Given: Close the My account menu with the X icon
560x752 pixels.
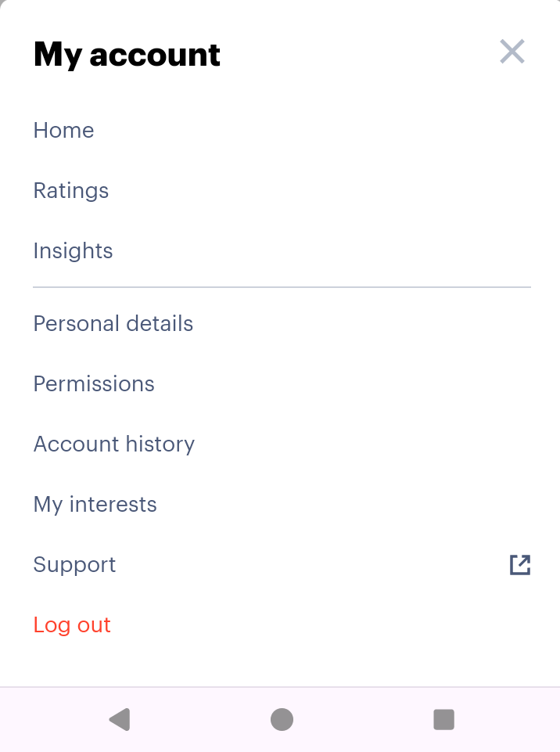Looking at the screenshot, I should pos(512,52).
